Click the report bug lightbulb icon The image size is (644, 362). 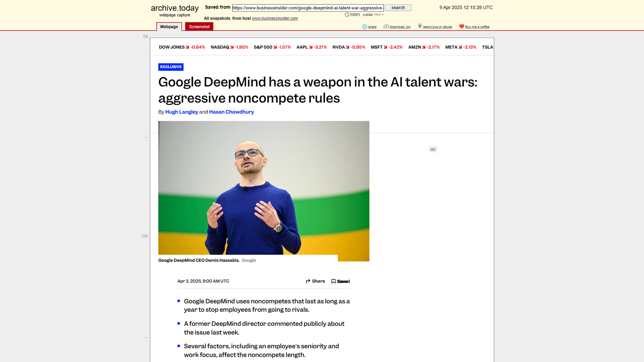[x=420, y=26]
